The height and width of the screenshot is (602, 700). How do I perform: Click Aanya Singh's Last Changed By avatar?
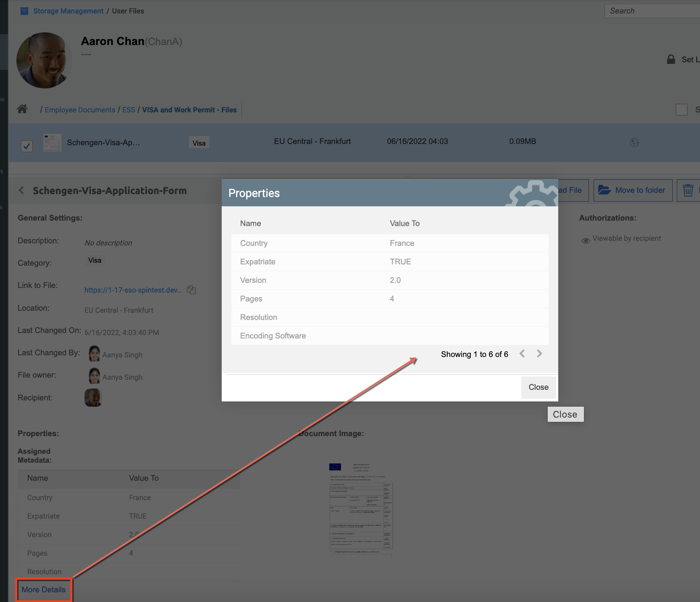pos(94,354)
